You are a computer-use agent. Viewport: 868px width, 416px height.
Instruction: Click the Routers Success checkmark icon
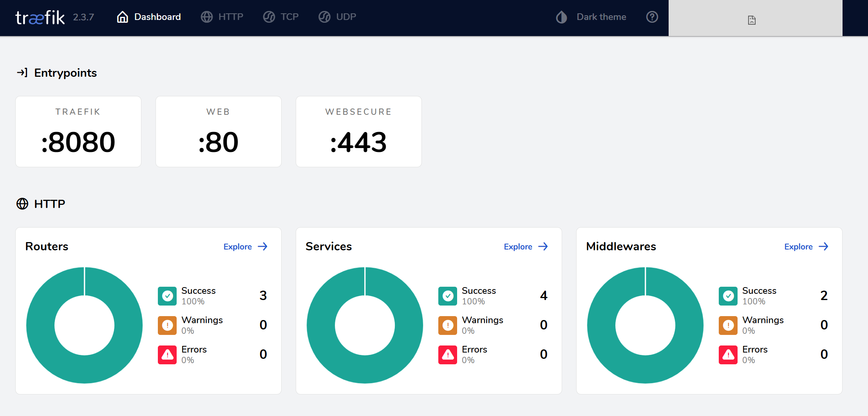coord(167,296)
